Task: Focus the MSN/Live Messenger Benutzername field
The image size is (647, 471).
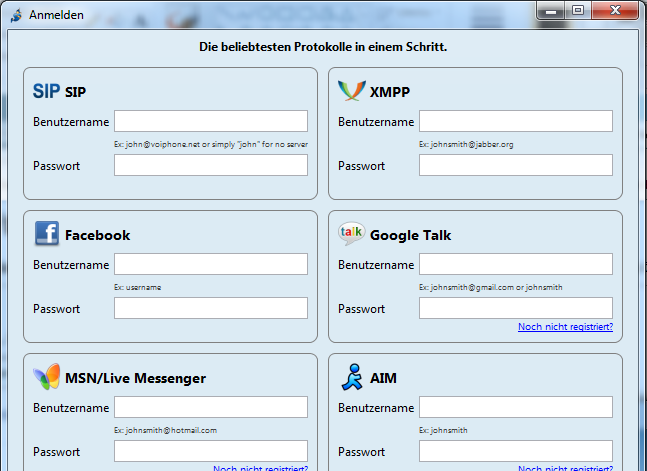Action: tap(211, 407)
